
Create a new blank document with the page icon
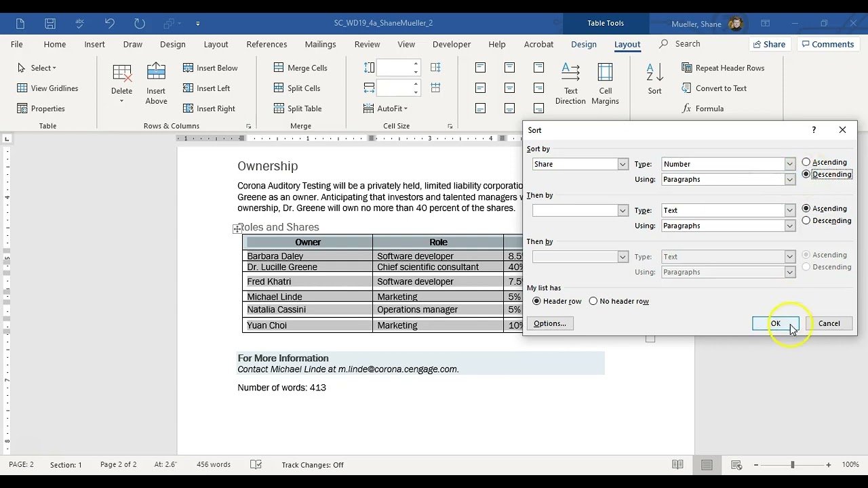(20, 23)
